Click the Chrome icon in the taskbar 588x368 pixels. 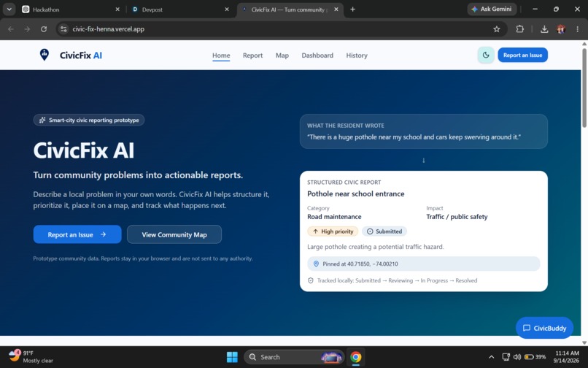pos(355,357)
